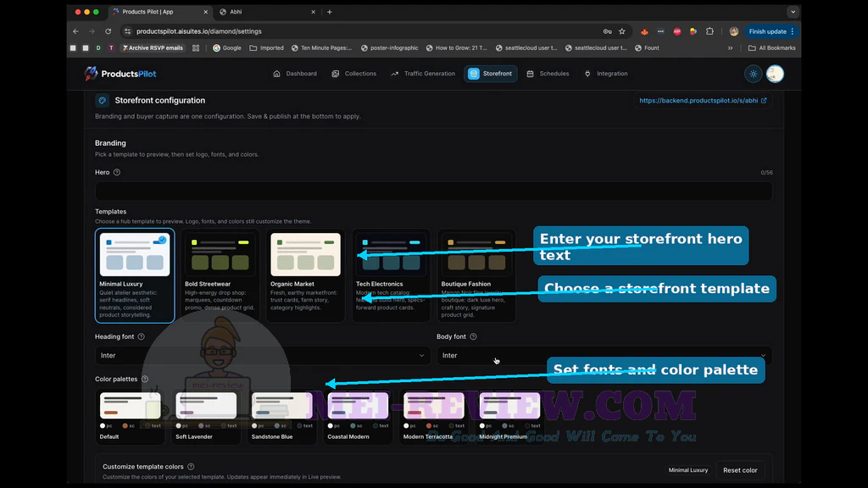Screen dimensions: 868x488
Task: Select the Minimal Luxury template
Action: (135, 275)
